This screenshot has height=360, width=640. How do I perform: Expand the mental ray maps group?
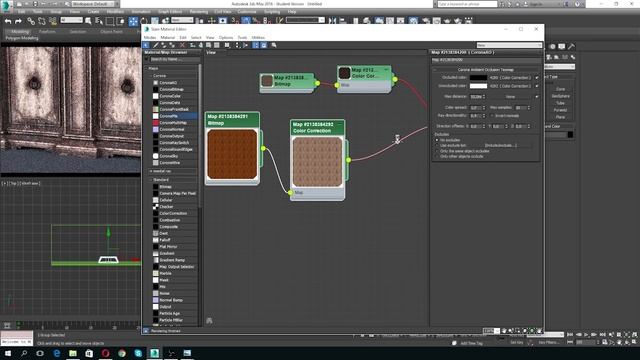coord(151,171)
